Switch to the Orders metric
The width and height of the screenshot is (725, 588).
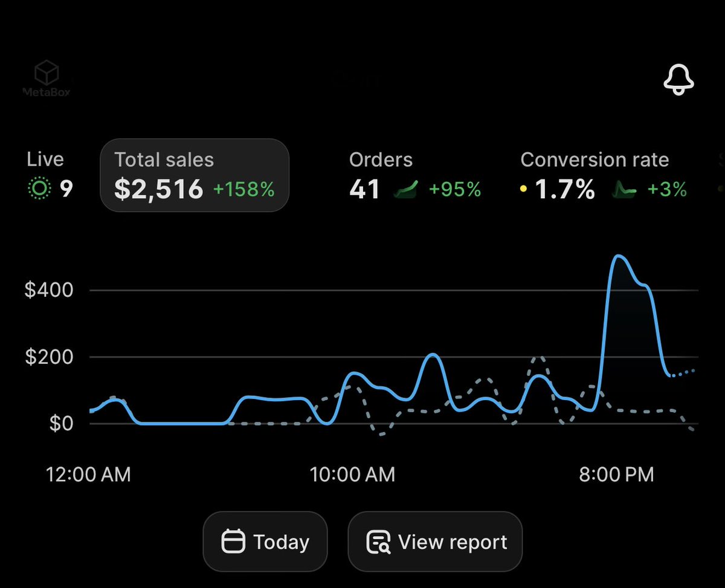pos(415,176)
